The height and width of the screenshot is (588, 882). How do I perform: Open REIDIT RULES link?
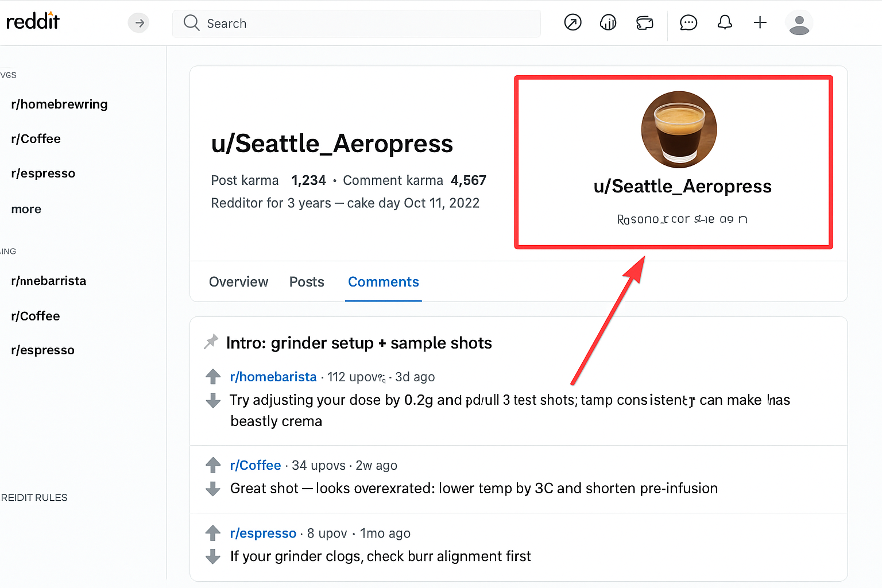pos(34,498)
